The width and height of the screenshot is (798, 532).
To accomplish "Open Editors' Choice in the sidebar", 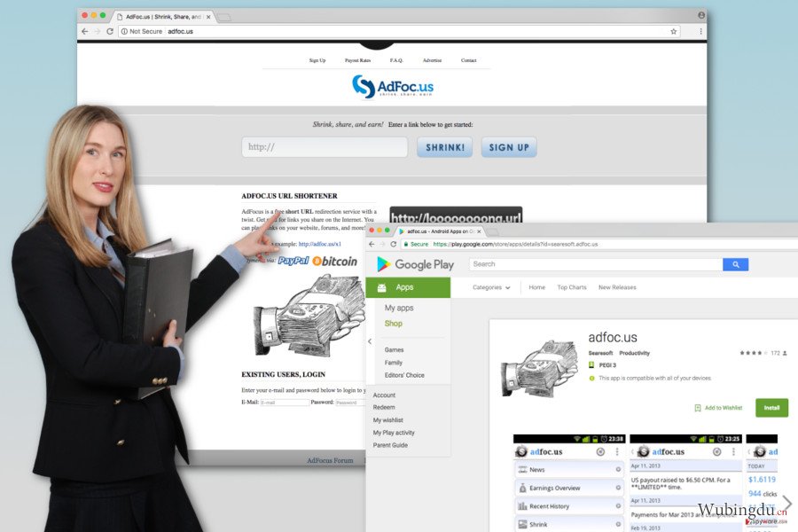I will 404,375.
